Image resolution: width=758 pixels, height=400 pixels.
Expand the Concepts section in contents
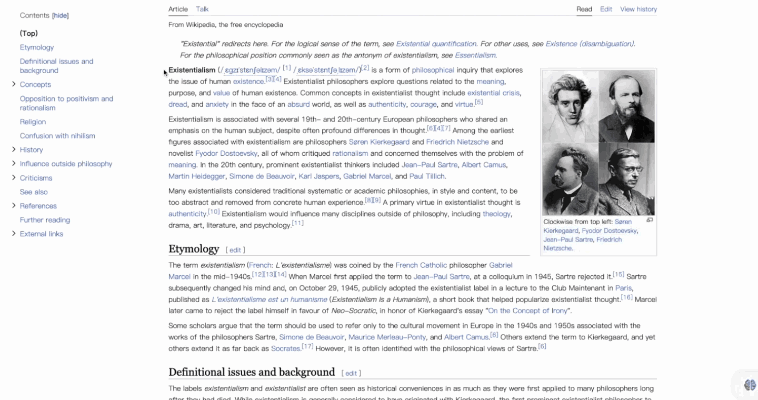[14, 84]
